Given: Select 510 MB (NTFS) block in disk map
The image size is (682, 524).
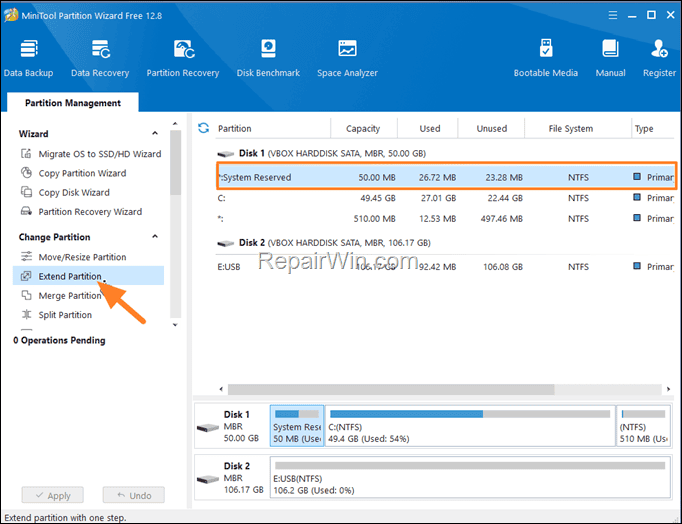Looking at the screenshot, I should [643, 426].
